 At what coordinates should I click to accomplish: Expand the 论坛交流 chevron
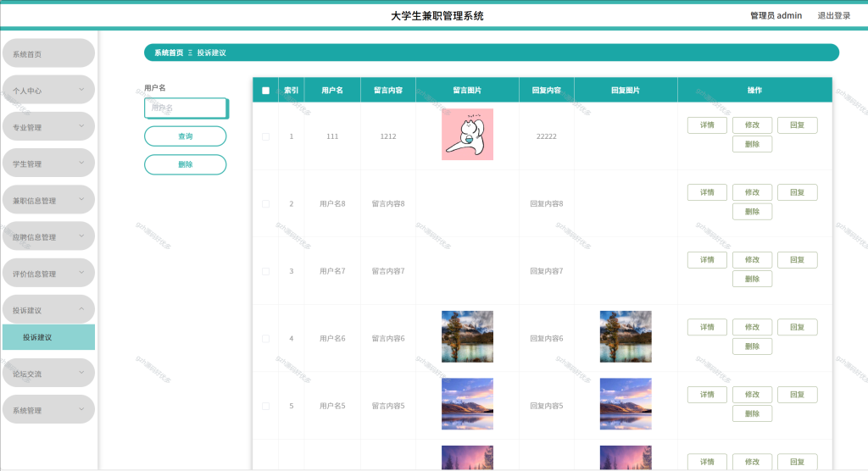coord(81,373)
